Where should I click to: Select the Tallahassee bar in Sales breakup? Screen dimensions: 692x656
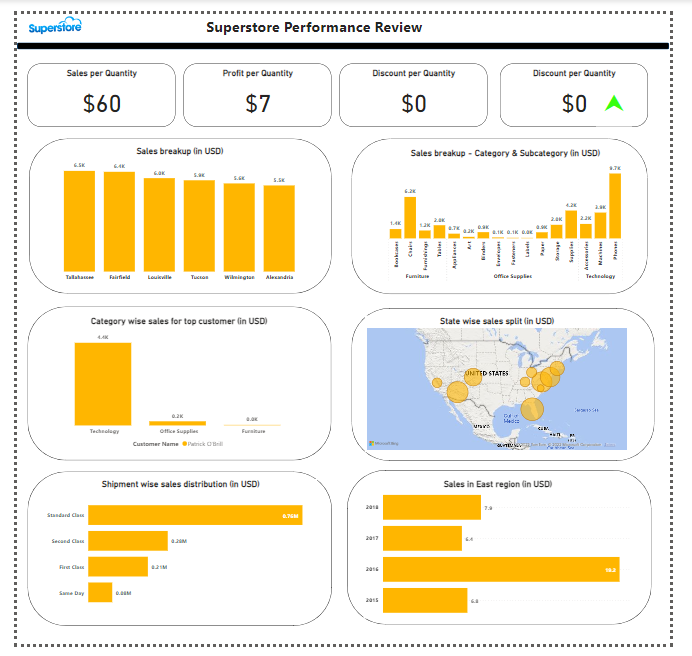point(79,221)
